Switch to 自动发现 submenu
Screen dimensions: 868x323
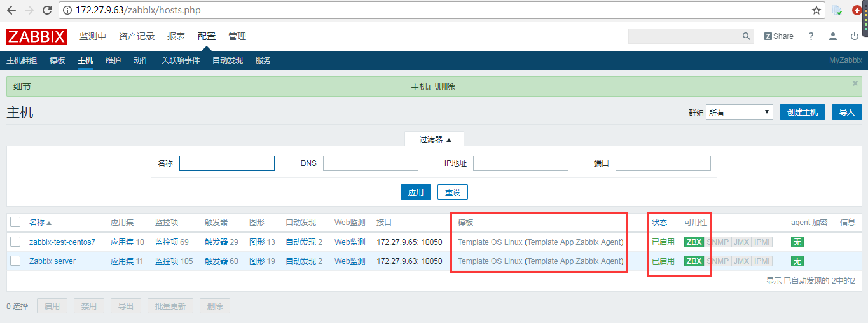228,60
